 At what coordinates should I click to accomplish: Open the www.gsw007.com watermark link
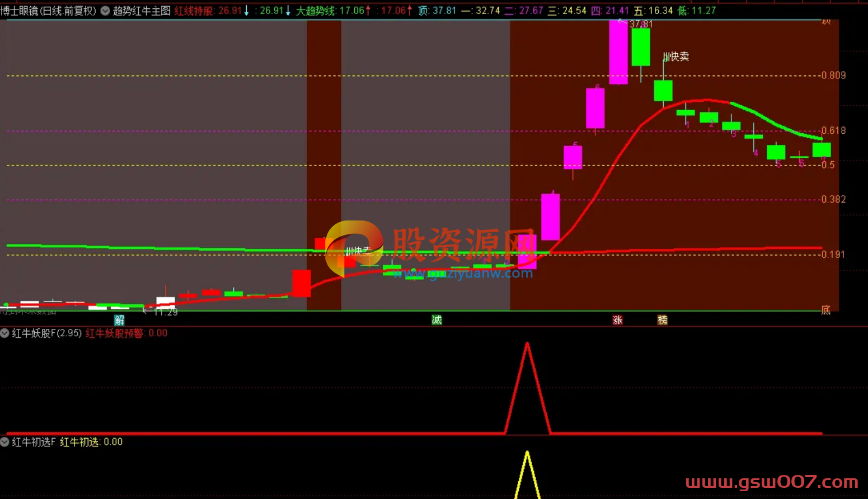pyautogui.click(x=772, y=482)
